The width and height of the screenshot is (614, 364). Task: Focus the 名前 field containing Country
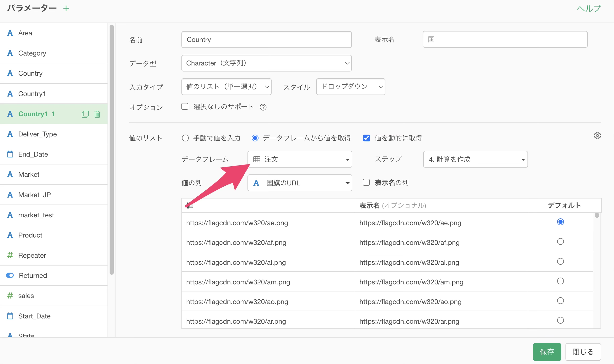click(x=266, y=40)
